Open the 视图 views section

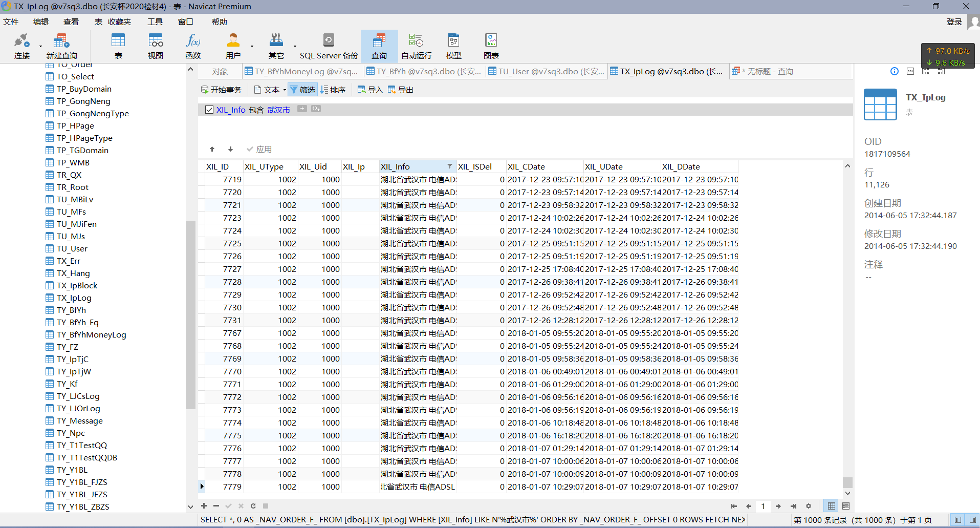[x=156, y=46]
